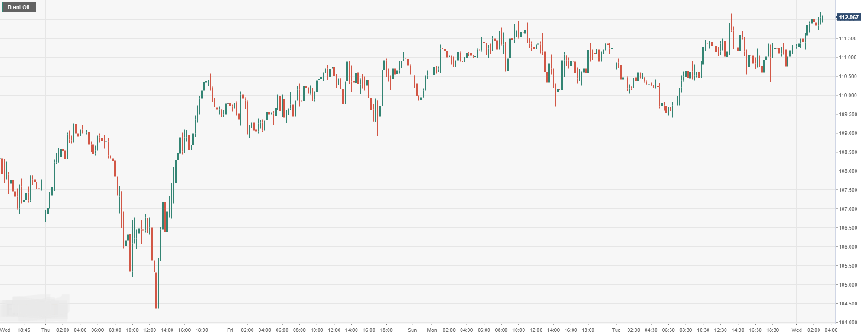
Task: Click the 16:30 time axis label
Action: (x=755, y=330)
